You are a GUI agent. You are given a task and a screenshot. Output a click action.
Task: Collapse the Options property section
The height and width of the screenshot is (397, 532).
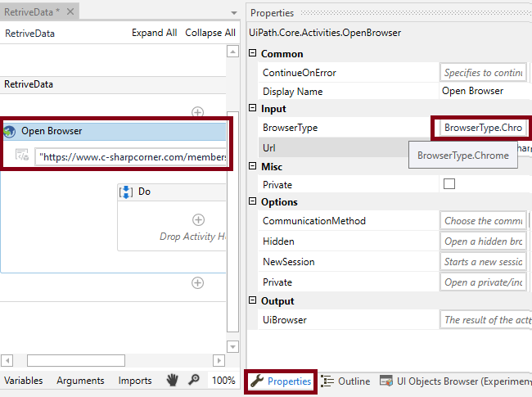pyautogui.click(x=252, y=201)
